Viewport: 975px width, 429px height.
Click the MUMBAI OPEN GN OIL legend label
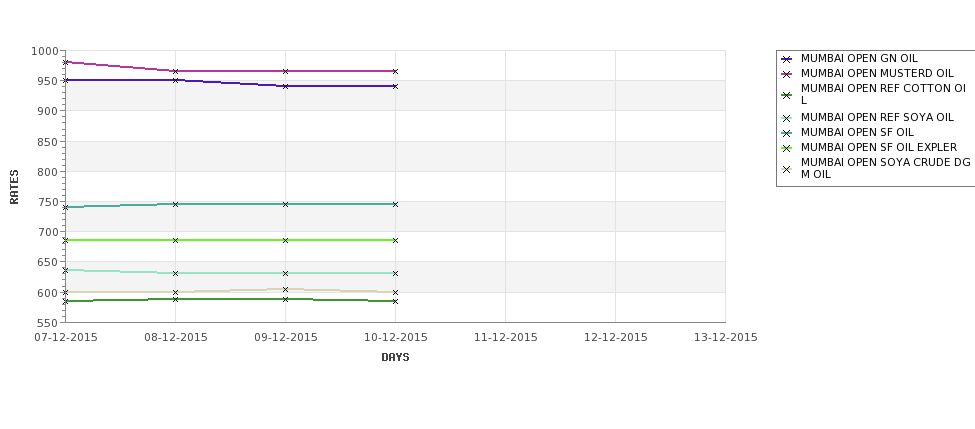click(859, 58)
